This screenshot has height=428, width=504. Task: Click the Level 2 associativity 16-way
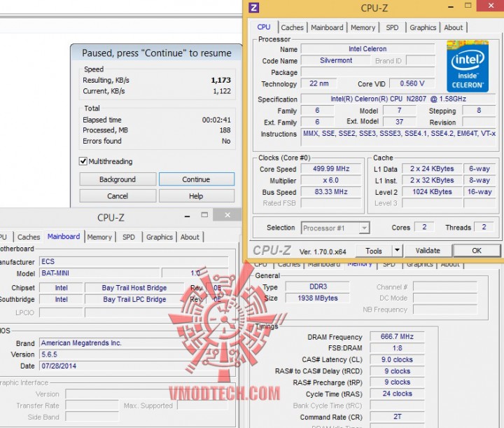coord(479,192)
